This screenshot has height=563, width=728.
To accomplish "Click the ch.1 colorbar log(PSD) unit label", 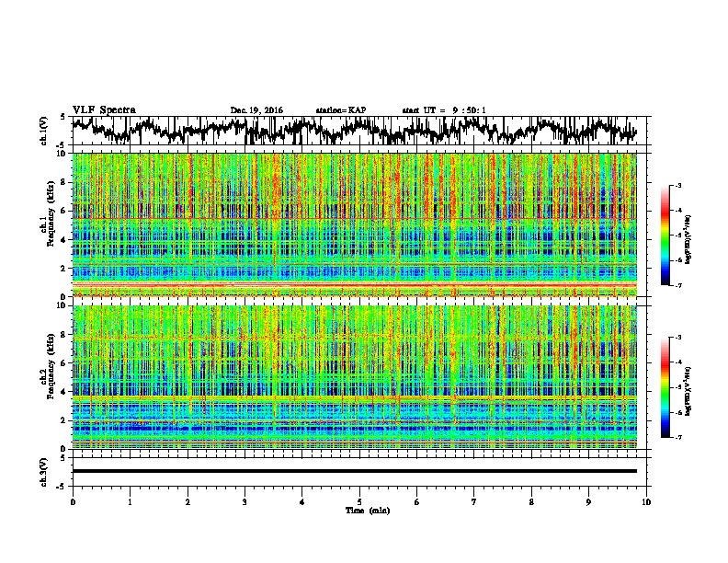I will pyautogui.click(x=688, y=240).
